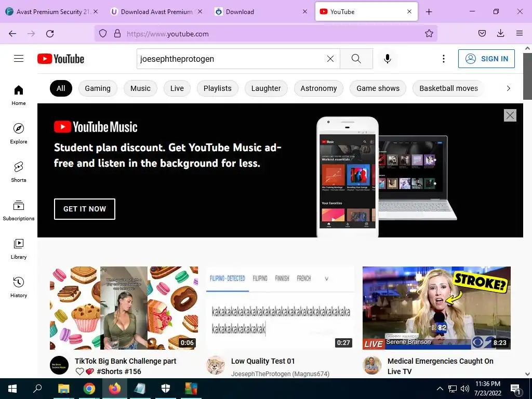Viewport: 532px width, 399px height.
Task: Open Subscriptions in sidebar
Action: pyautogui.click(x=19, y=210)
